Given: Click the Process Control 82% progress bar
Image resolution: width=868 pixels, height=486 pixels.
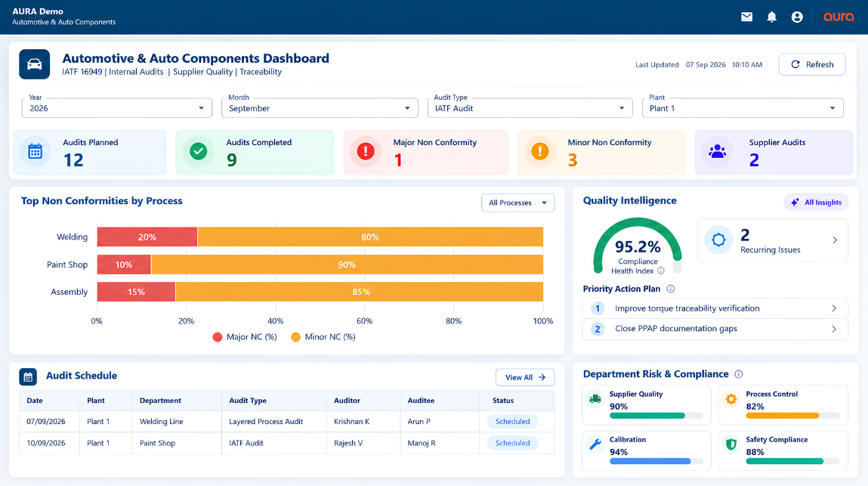Looking at the screenshot, I should [x=792, y=416].
